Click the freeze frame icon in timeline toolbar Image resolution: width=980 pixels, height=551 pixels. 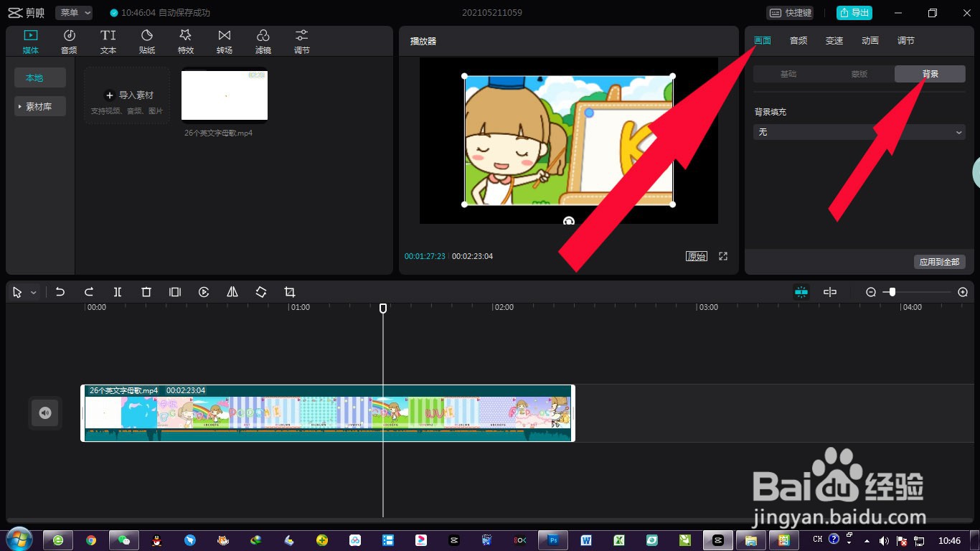point(175,292)
